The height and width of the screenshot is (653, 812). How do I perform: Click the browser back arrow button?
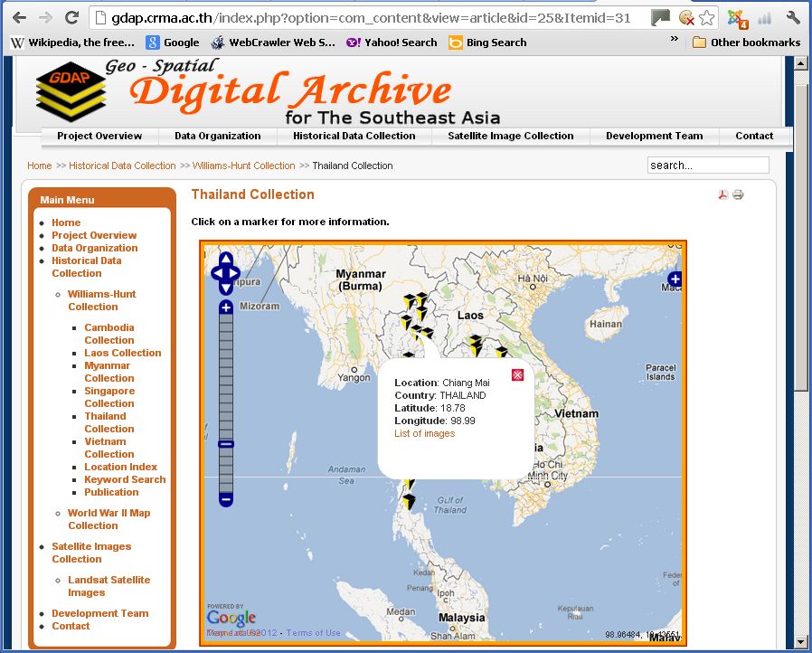19,18
